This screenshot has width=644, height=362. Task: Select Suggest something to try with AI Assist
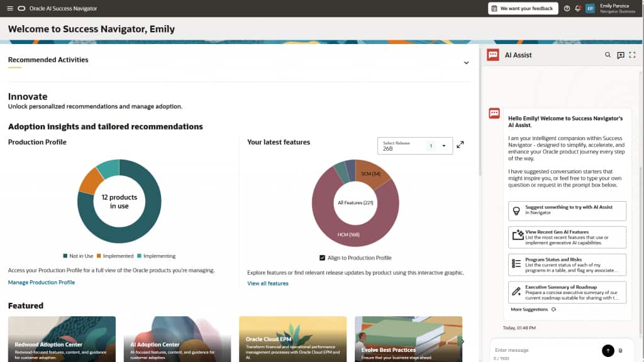(567, 211)
